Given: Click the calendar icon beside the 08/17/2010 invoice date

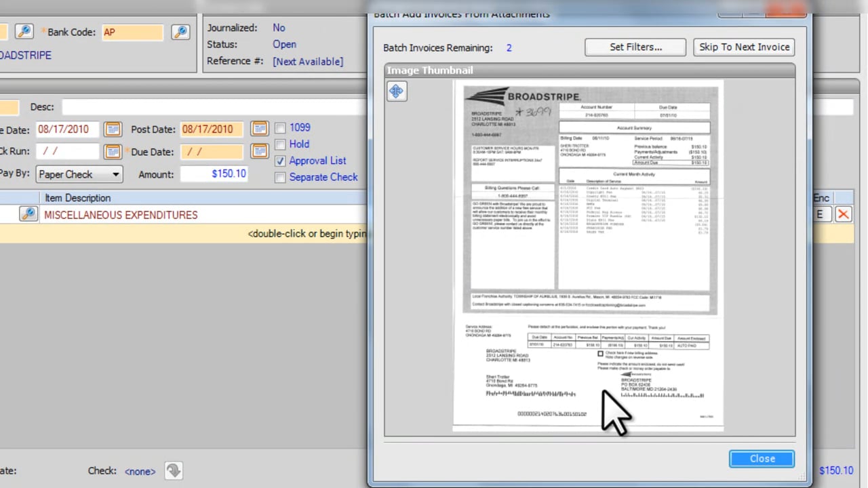Looking at the screenshot, I should [x=113, y=129].
